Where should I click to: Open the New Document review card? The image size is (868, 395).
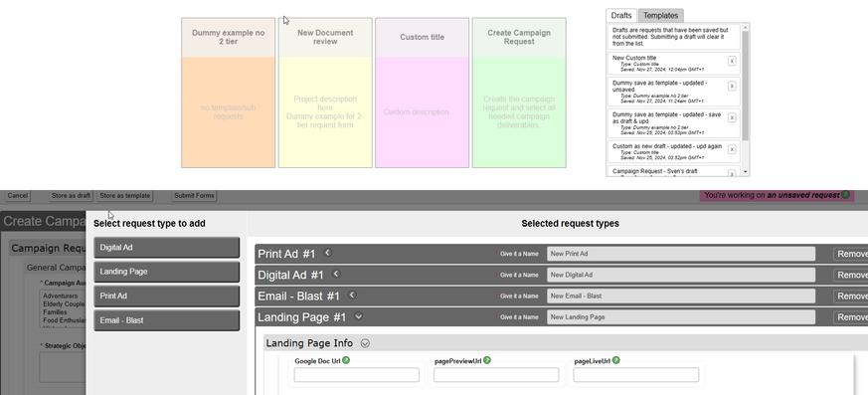[325, 93]
